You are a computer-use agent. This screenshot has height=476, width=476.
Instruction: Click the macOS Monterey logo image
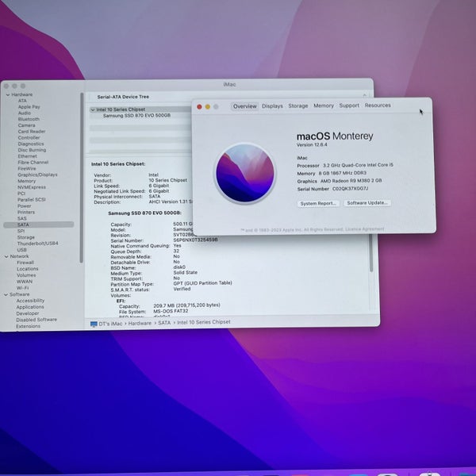point(245,173)
